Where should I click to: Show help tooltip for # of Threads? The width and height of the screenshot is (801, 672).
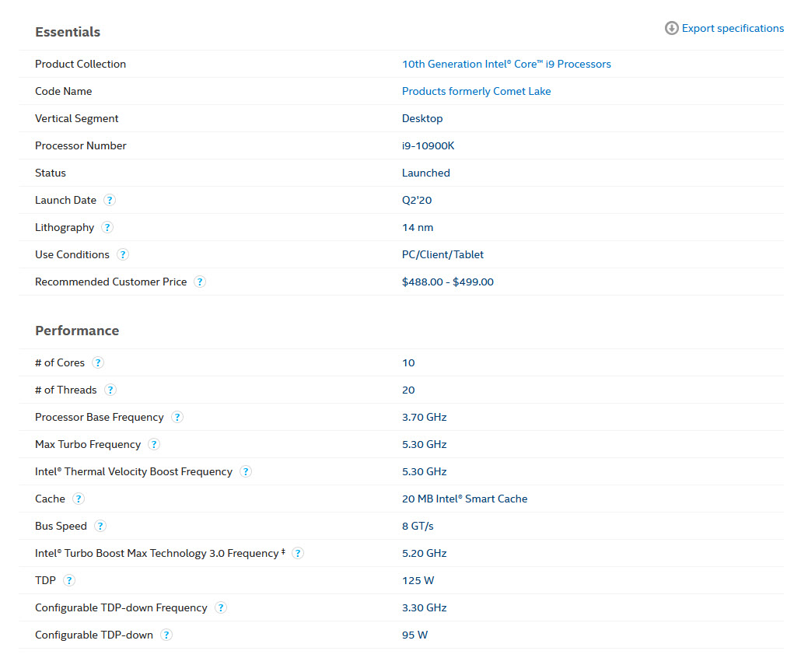(x=110, y=390)
